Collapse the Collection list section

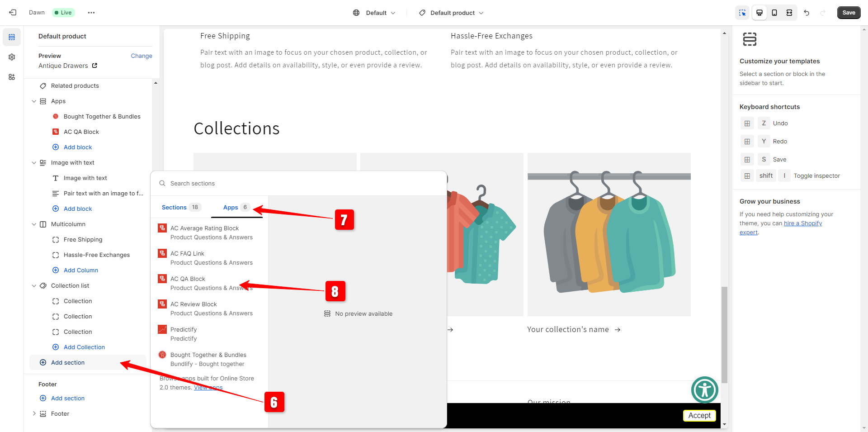point(34,286)
